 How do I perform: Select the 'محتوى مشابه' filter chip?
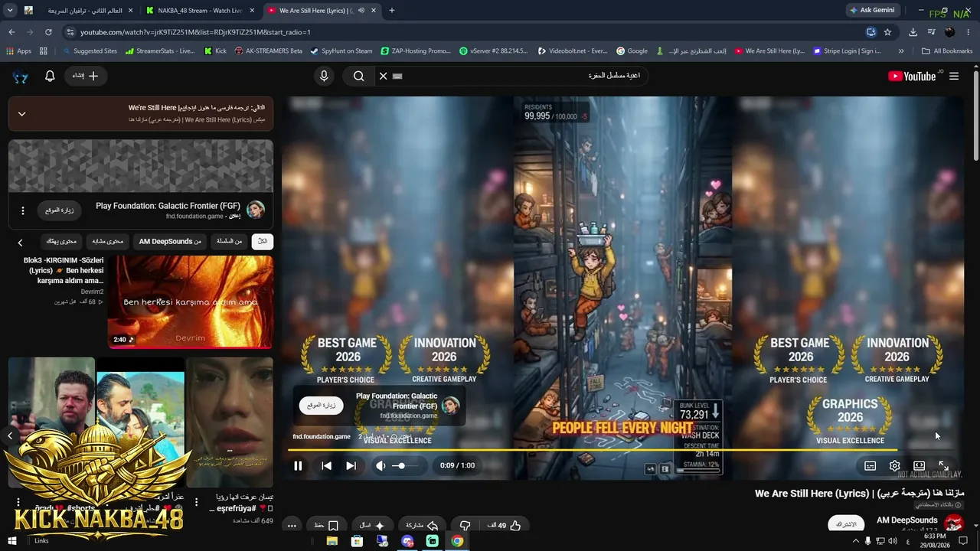click(108, 241)
